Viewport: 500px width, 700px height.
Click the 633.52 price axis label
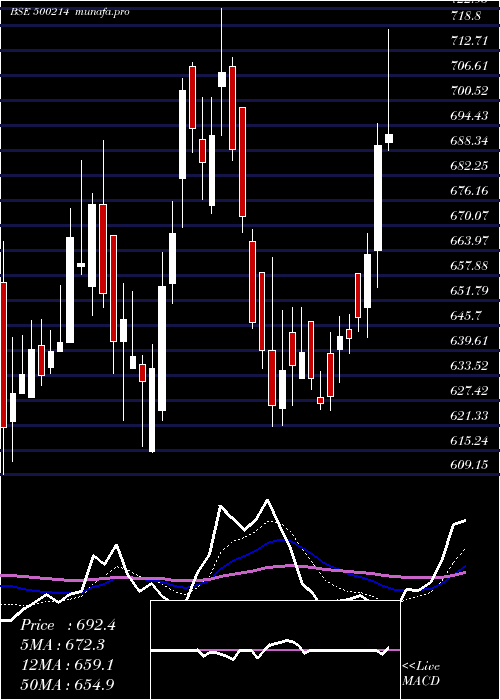[x=468, y=366]
